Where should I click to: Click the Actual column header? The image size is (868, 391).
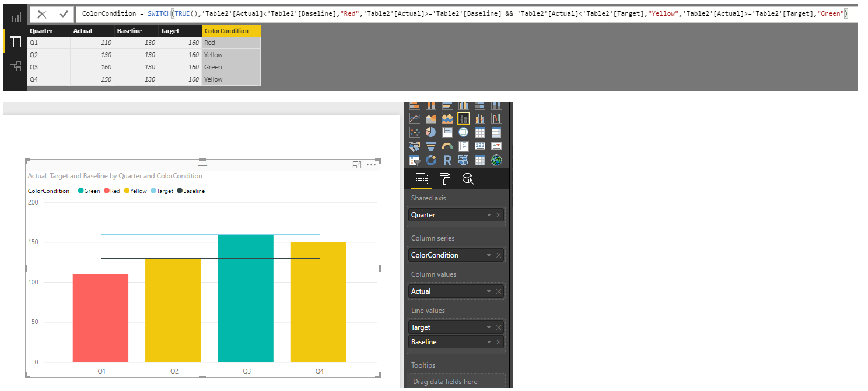pyautogui.click(x=92, y=31)
